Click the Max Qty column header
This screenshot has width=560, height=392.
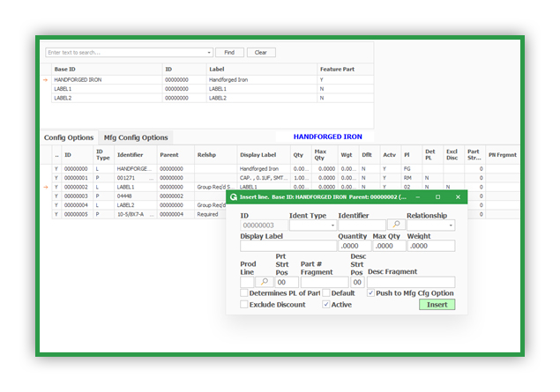click(x=325, y=155)
